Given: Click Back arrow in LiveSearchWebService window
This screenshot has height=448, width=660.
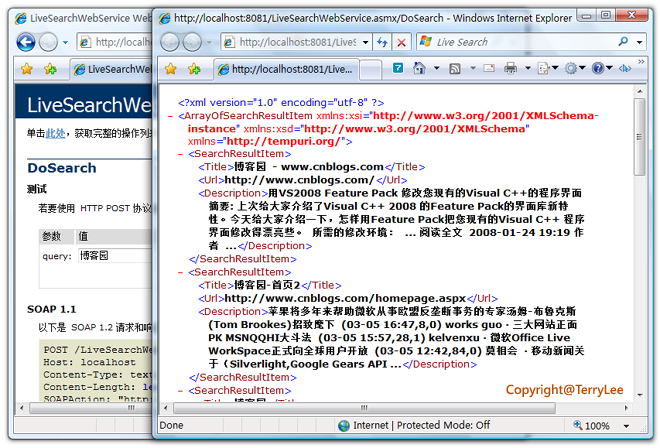Looking at the screenshot, I should pyautogui.click(x=26, y=42).
